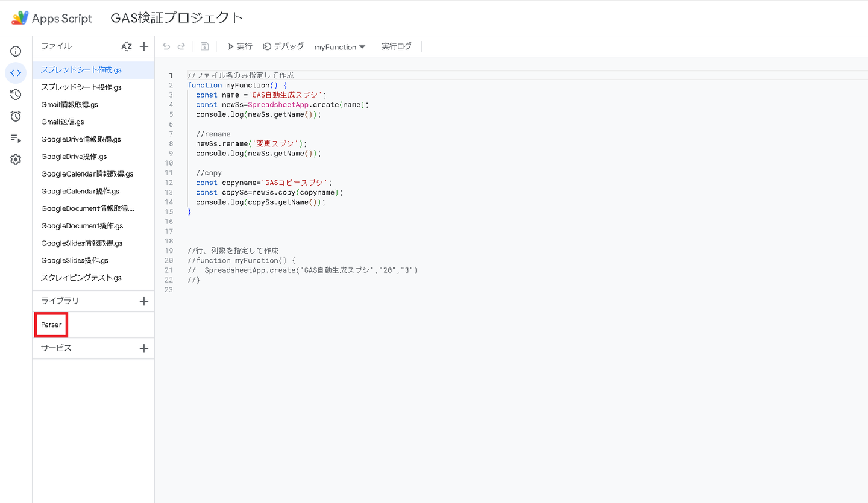The height and width of the screenshot is (503, 868).
Task: Open Project Settings gear icon
Action: coord(16,160)
